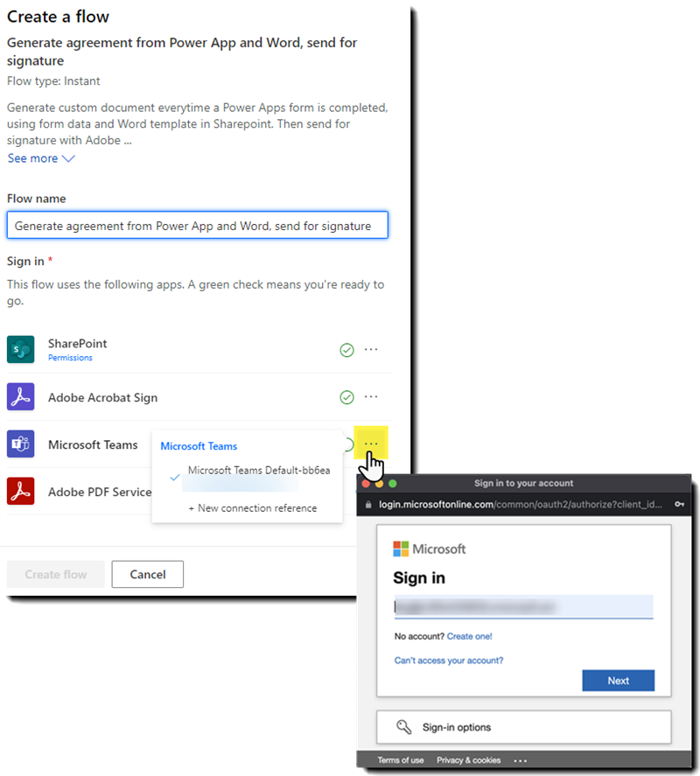Screen dimensions: 700x776
Task: Choose New connection reference from the menu
Action: pyautogui.click(x=248, y=507)
